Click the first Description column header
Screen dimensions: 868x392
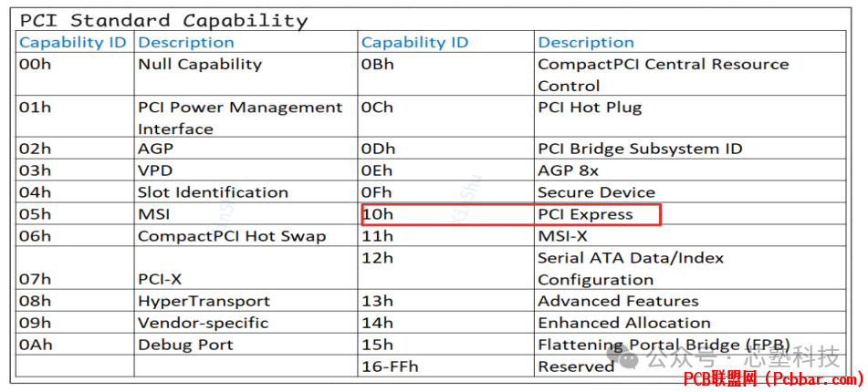pyautogui.click(x=186, y=42)
